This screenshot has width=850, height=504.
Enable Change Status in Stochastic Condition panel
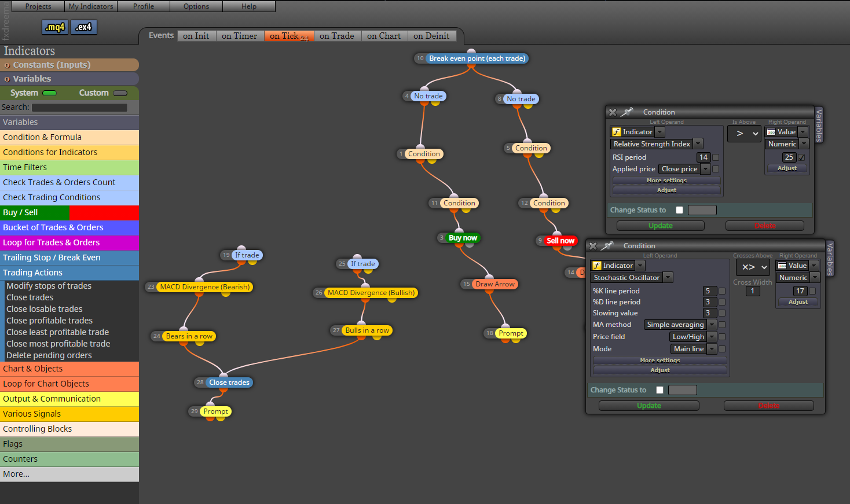(x=660, y=390)
